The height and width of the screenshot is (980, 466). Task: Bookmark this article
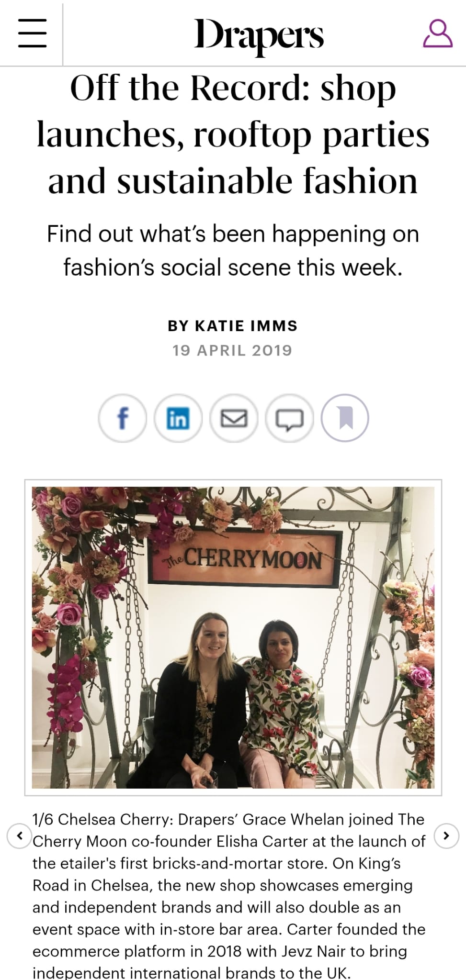click(345, 418)
